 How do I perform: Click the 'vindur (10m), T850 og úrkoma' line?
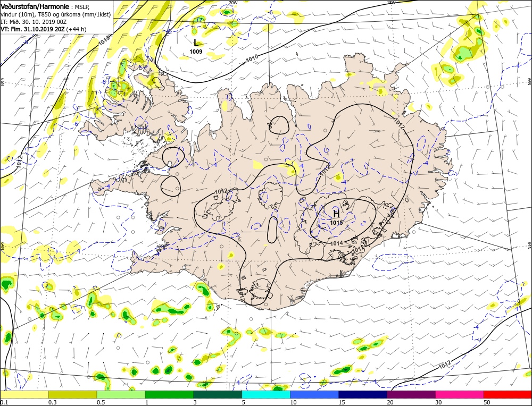(56, 14)
